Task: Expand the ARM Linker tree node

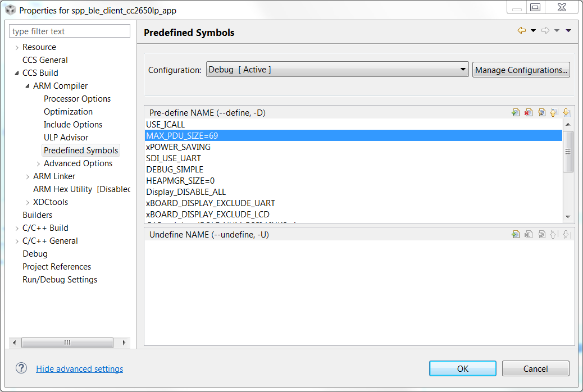Action: tap(28, 176)
